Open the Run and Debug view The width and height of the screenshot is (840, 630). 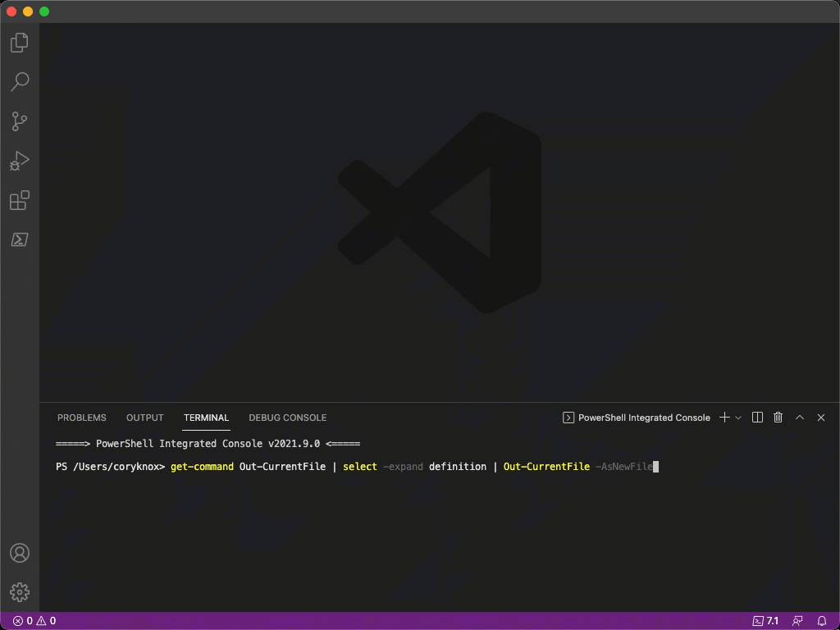(x=20, y=161)
